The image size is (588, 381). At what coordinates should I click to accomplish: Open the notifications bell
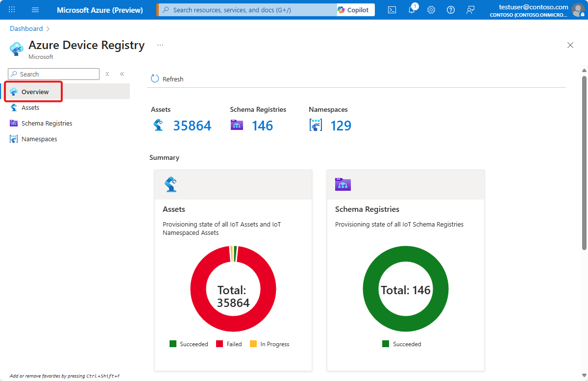pos(412,10)
